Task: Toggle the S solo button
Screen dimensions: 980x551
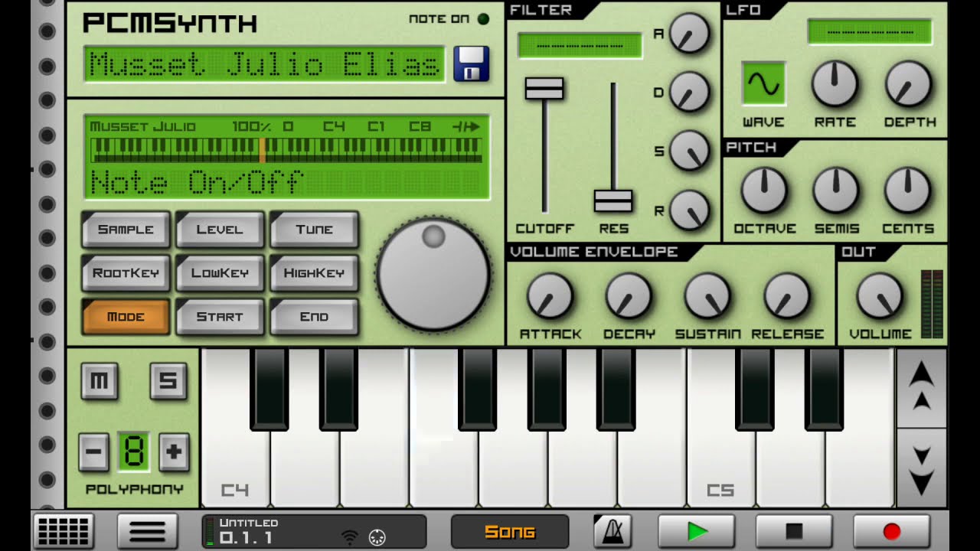Action: tap(168, 380)
